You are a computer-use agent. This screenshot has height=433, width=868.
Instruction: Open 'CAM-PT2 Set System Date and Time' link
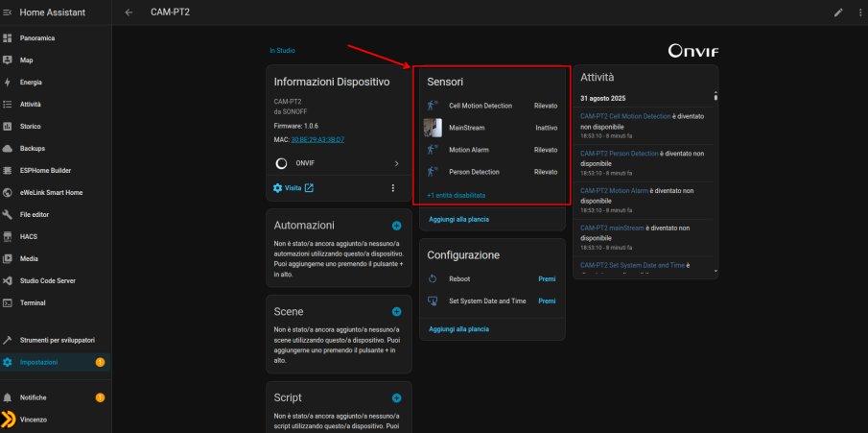tap(632, 266)
